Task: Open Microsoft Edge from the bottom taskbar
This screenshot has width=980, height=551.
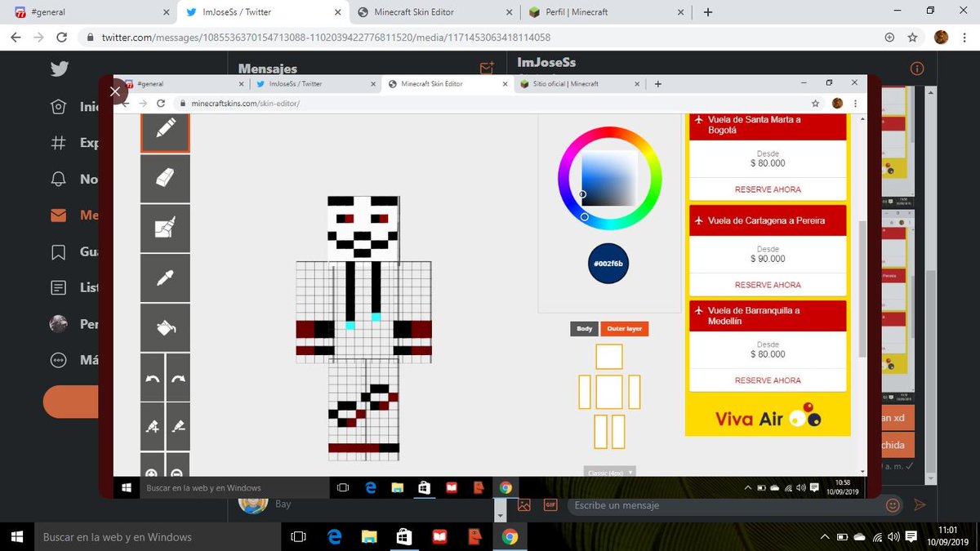Action: 334,537
